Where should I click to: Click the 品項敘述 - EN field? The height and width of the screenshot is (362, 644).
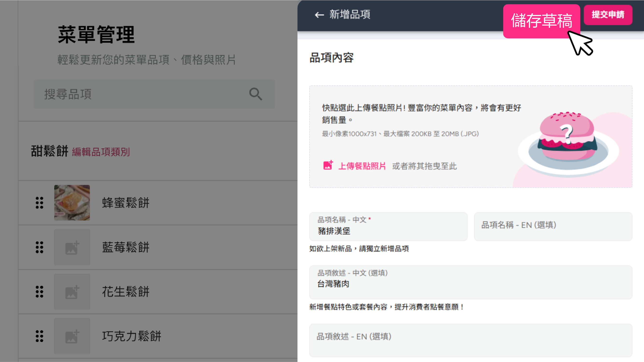[470, 340]
